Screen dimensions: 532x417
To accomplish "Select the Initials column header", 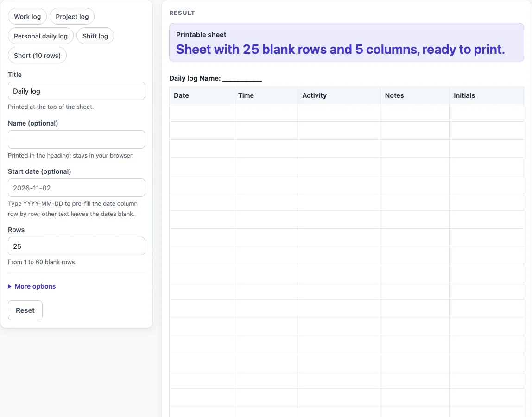I will (x=487, y=95).
